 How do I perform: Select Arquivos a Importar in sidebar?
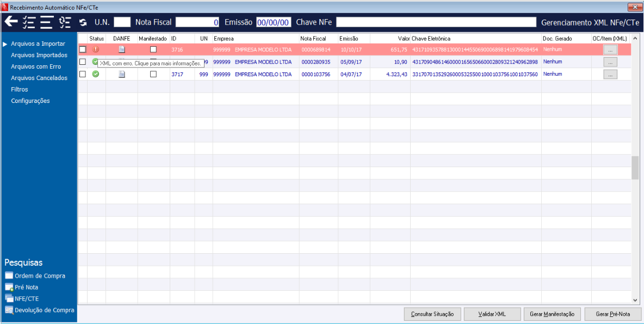click(x=38, y=43)
